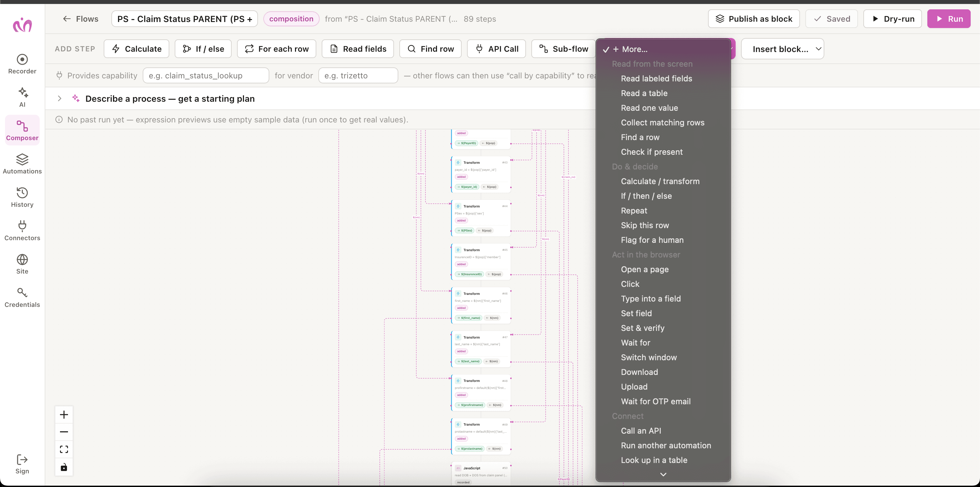Choose Read labeled fields
Screen dimensions: 980x487
pos(663,78)
